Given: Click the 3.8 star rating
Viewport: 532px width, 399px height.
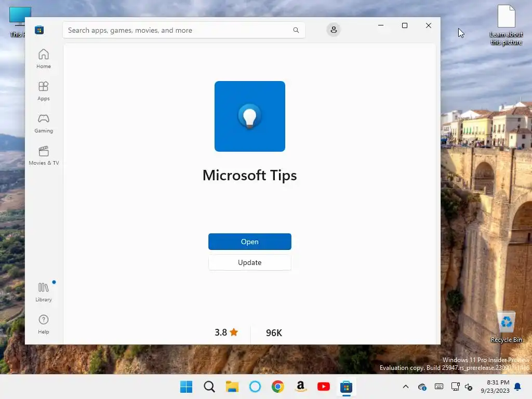Looking at the screenshot, I should click(227, 332).
